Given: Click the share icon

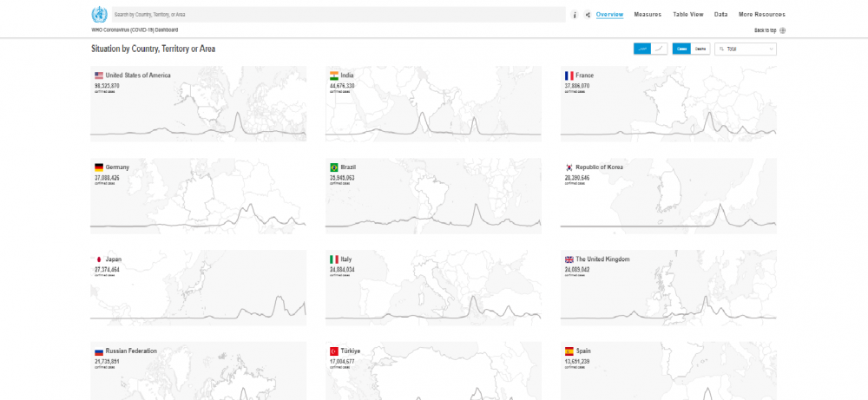Looking at the screenshot, I should (x=588, y=15).
